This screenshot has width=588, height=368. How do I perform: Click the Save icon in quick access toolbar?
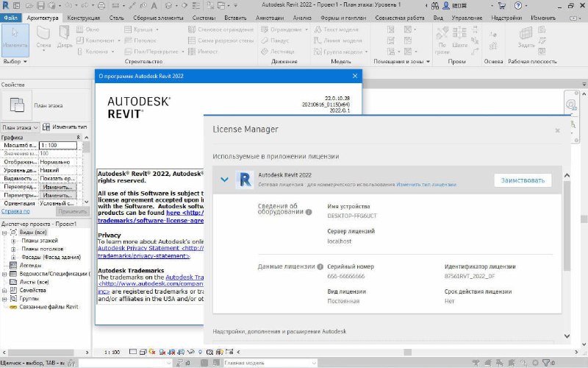[x=40, y=6]
